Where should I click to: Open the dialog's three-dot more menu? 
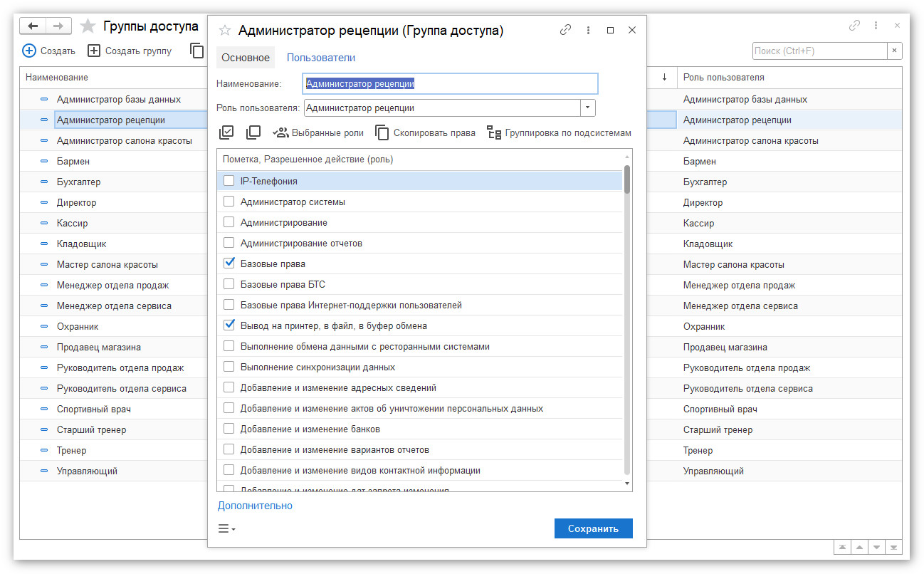click(x=588, y=30)
